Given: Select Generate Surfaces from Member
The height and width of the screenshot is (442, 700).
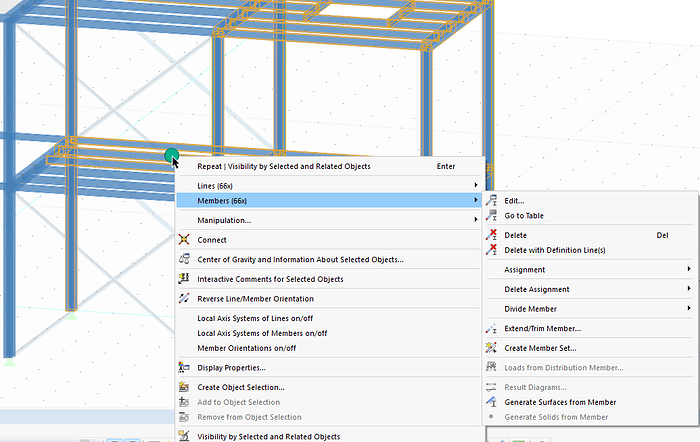Looking at the screenshot, I should pyautogui.click(x=560, y=402).
